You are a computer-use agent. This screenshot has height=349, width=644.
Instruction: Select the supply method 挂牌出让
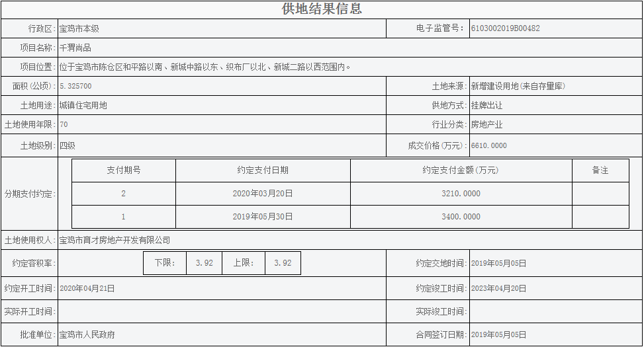[x=486, y=105]
